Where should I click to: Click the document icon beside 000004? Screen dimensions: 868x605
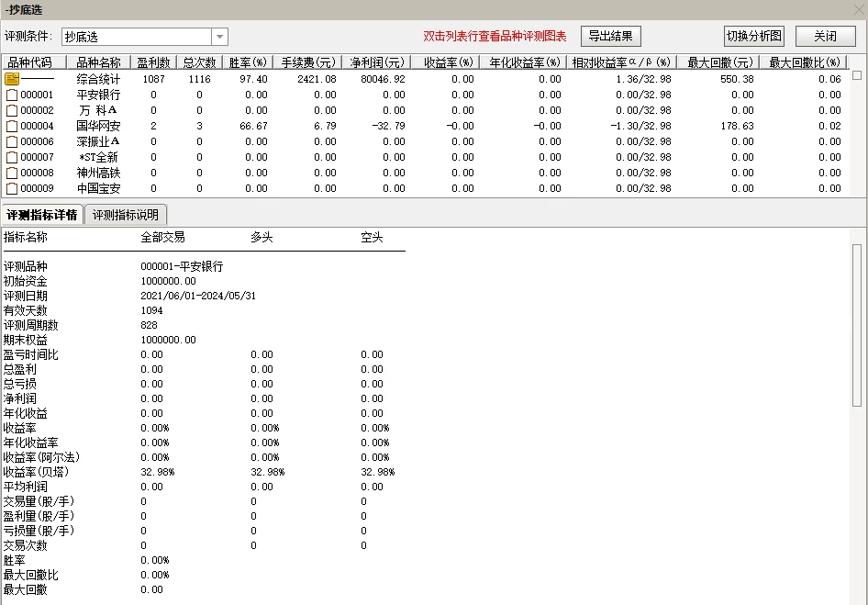(x=12, y=126)
